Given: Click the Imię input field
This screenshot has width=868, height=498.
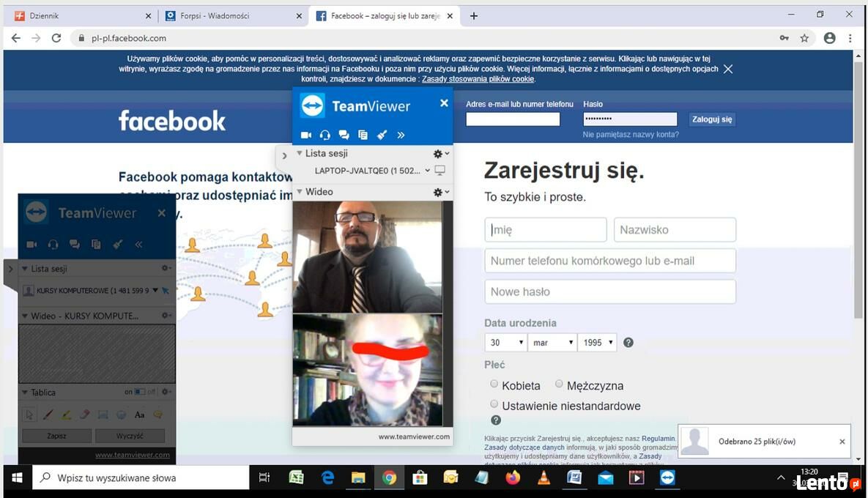Looking at the screenshot, I should pyautogui.click(x=546, y=230).
